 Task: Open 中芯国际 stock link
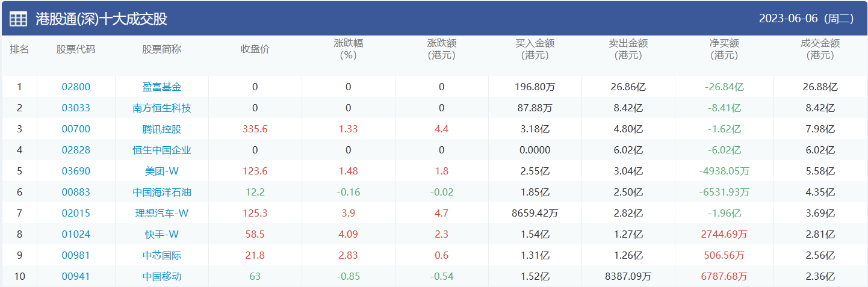pyautogui.click(x=162, y=255)
